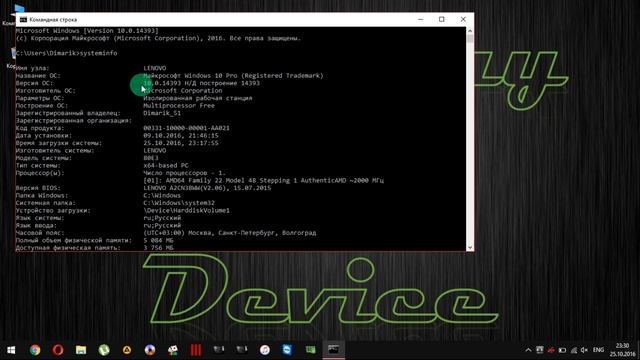Open the Opera browser taskbar icon
The width and height of the screenshot is (640, 360).
(x=58, y=350)
